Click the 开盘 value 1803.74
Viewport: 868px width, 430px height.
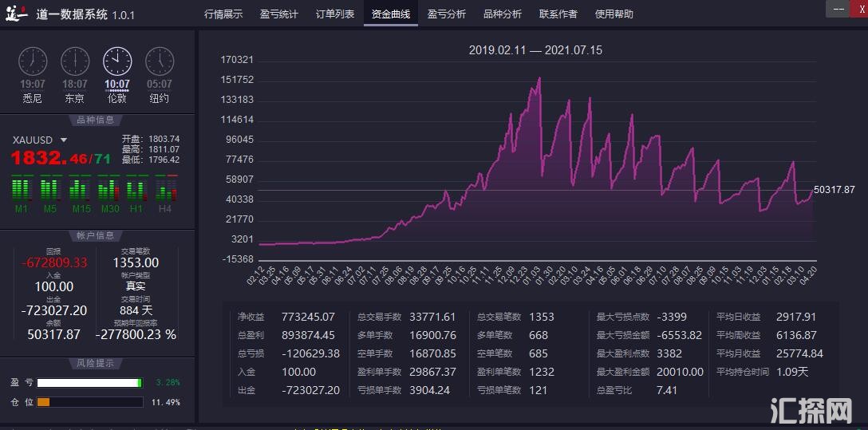(x=164, y=140)
